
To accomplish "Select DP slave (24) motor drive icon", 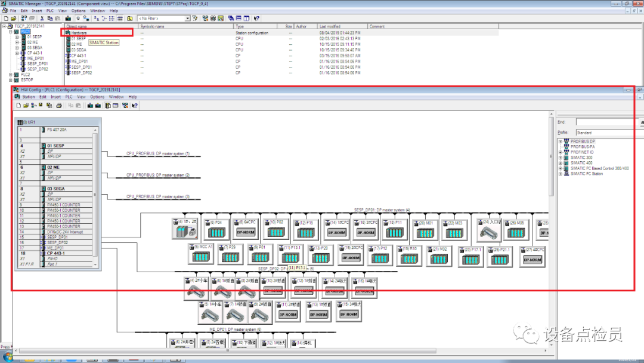I will pyautogui.click(x=488, y=230).
